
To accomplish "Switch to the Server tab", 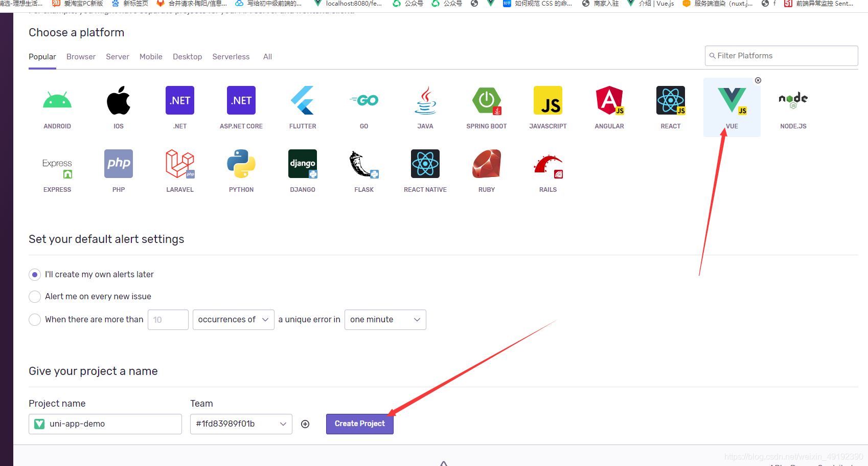I will [x=118, y=57].
